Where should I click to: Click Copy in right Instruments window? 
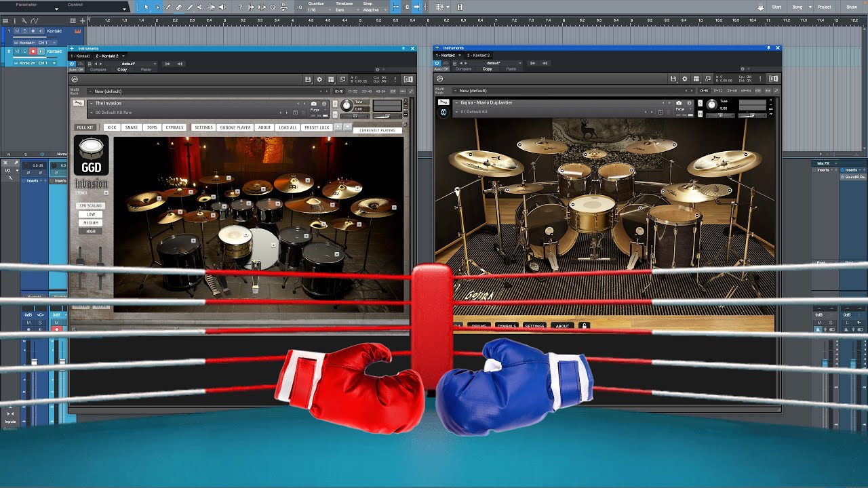click(x=488, y=68)
